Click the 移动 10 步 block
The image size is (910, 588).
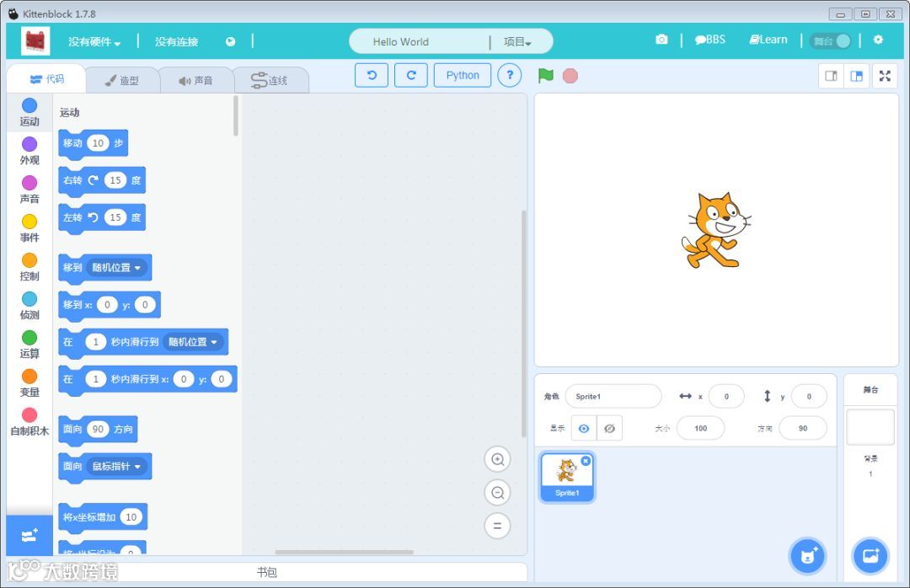[93, 143]
